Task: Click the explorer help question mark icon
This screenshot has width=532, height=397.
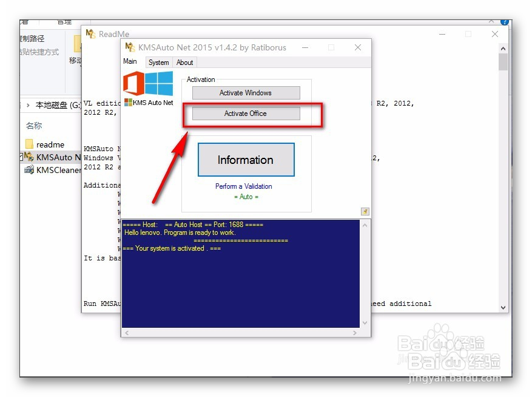Action: (x=505, y=22)
